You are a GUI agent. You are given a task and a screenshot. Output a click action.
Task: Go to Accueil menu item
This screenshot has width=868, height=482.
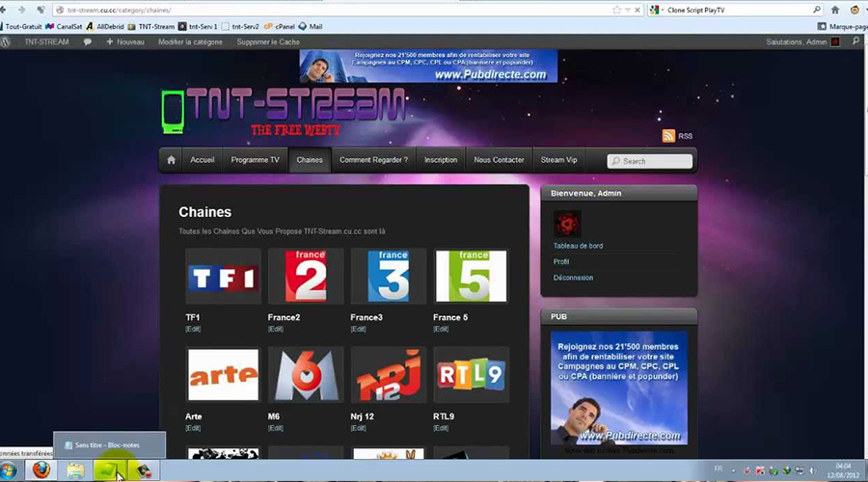pyautogui.click(x=203, y=160)
